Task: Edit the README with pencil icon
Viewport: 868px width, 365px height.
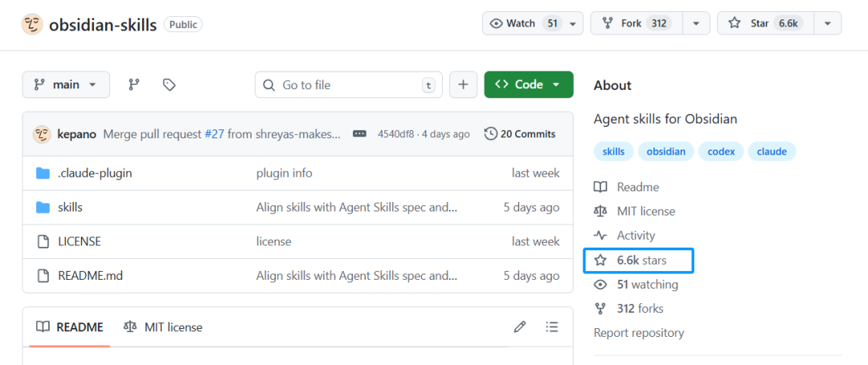Action: point(520,326)
